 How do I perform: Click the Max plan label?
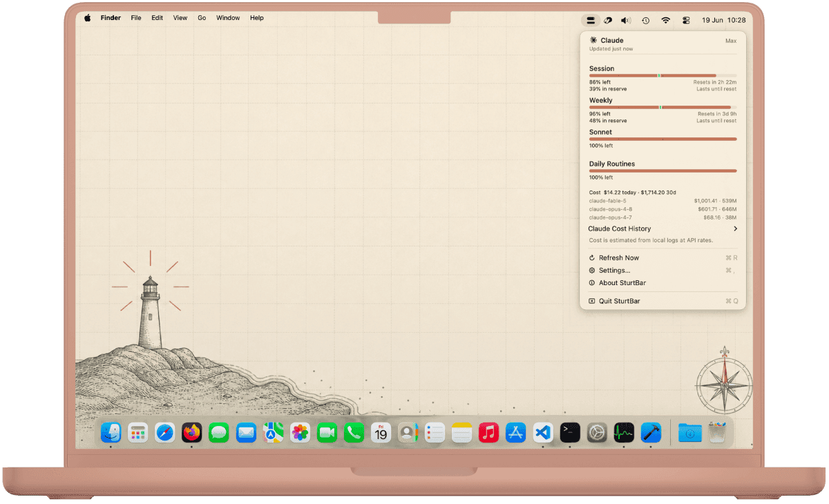tap(731, 41)
